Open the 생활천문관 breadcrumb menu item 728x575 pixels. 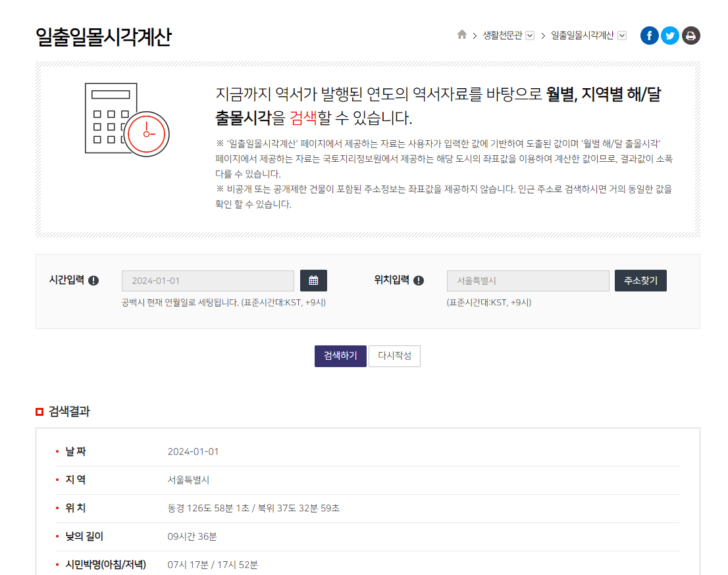(504, 35)
